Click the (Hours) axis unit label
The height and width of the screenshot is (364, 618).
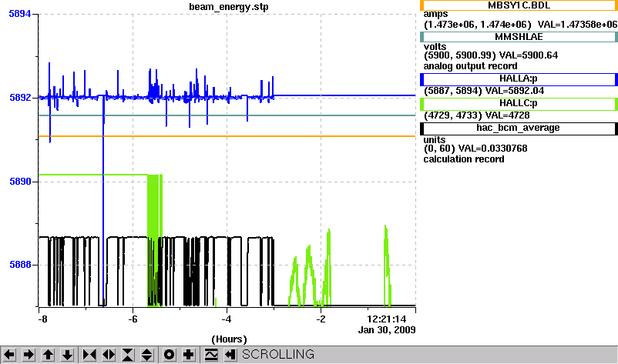[x=229, y=339]
